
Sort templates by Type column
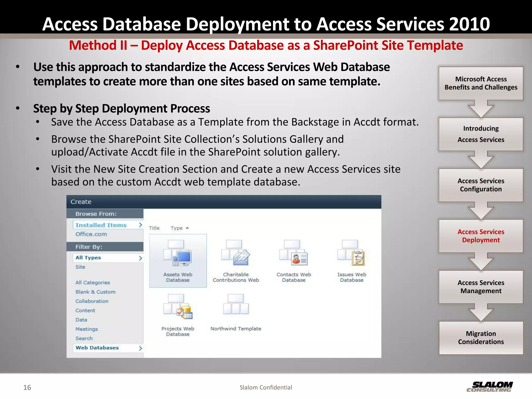coord(177,228)
